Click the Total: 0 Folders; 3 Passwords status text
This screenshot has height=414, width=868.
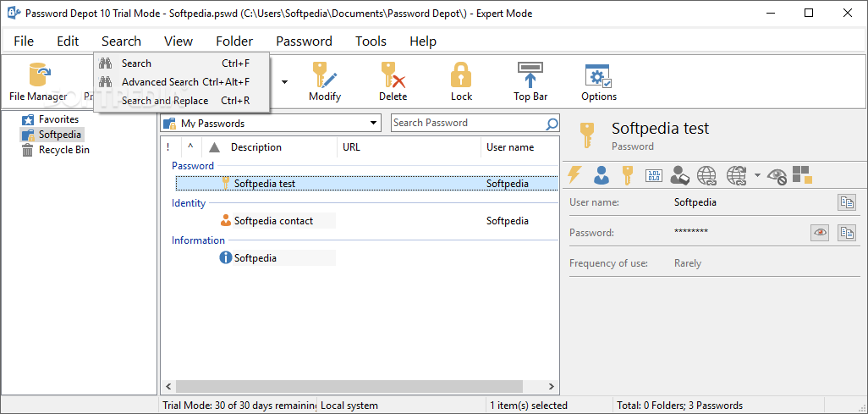pos(680,406)
